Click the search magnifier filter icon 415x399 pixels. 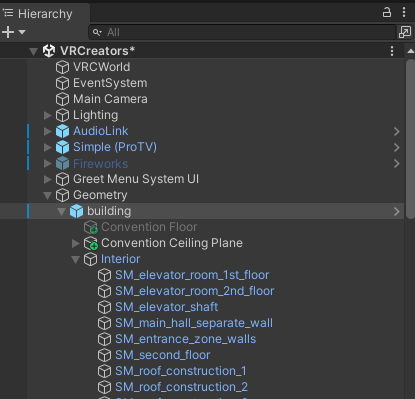click(x=97, y=32)
